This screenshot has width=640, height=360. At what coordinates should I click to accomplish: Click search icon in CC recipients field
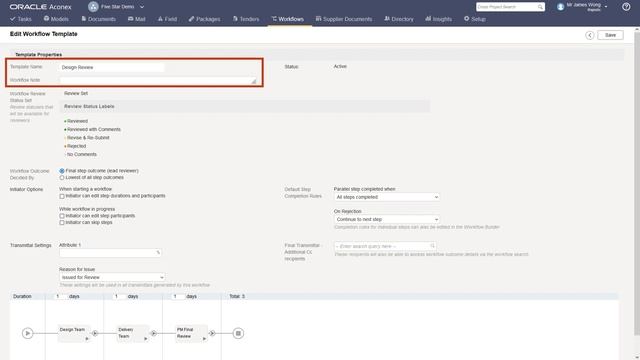[432, 246]
